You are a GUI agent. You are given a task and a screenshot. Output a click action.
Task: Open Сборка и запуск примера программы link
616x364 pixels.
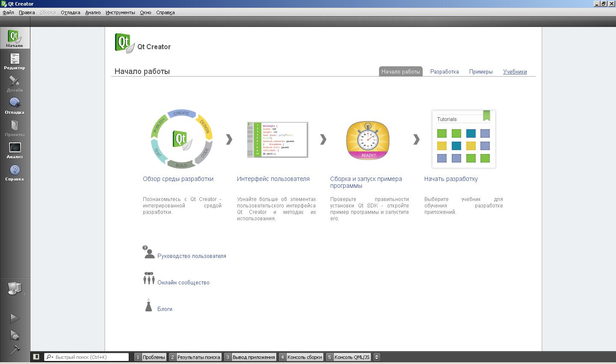point(366,182)
